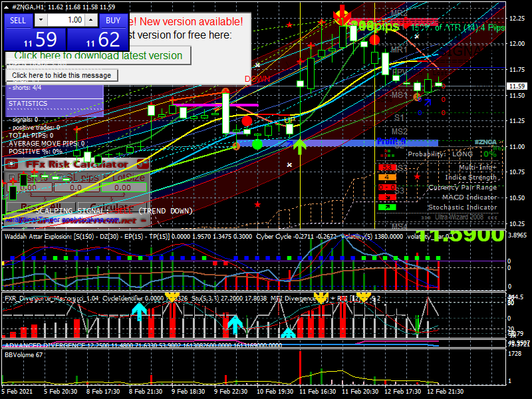This screenshot has width=532, height=399.
Task: Click the pin icon at FFx Risk Calculator header right
Action: click(x=143, y=164)
